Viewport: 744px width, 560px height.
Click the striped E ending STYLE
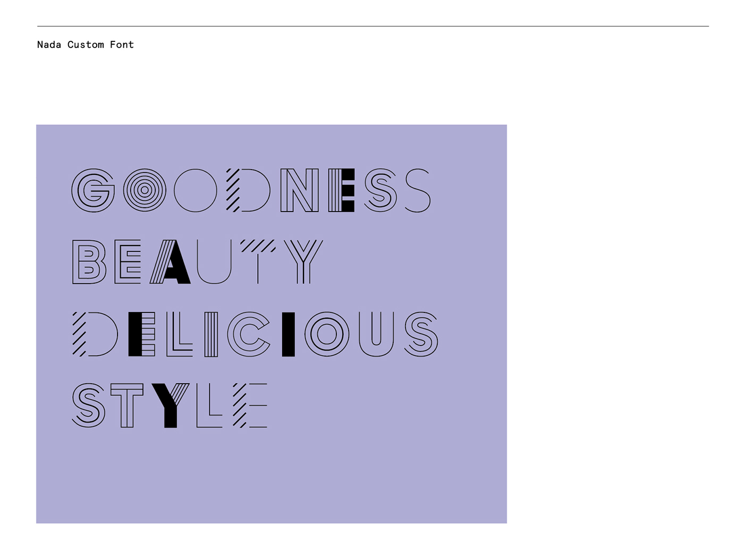250,405
